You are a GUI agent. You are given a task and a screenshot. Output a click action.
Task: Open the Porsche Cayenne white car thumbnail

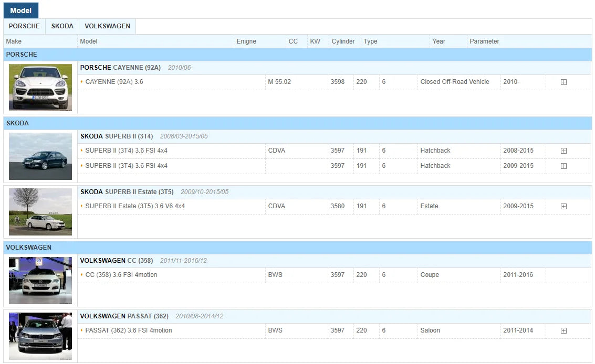coord(40,87)
